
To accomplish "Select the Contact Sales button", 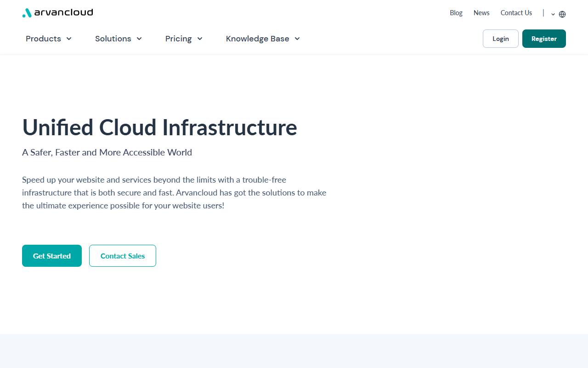I will click(x=123, y=256).
